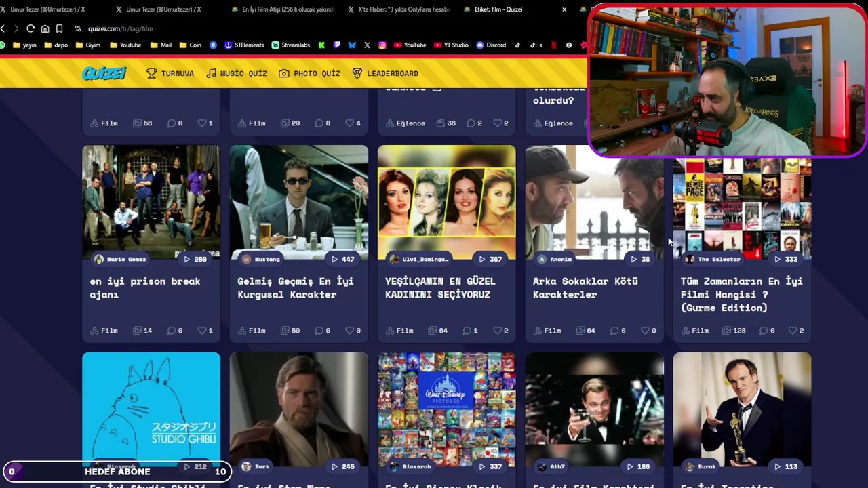Viewport: 868px width, 488px height.
Task: Click 14 items count on prison break card
Action: pos(142,331)
